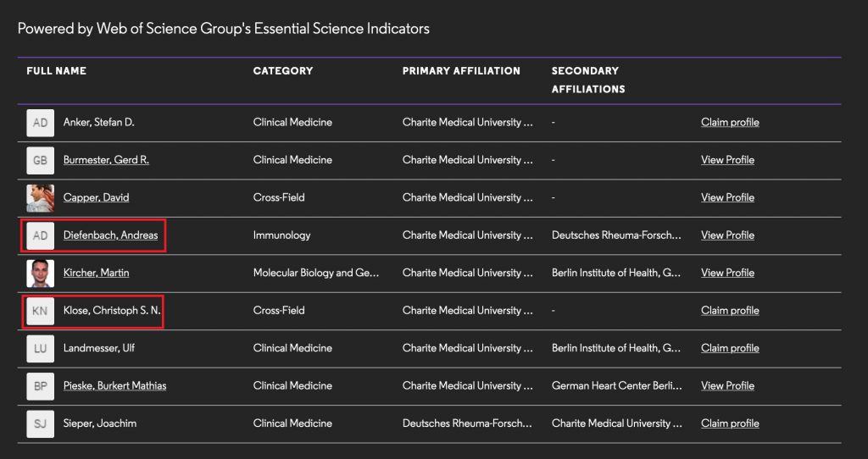This screenshot has width=868, height=459.
Task: Click the PRIMARY AFFILIATION column header
Action: point(461,71)
